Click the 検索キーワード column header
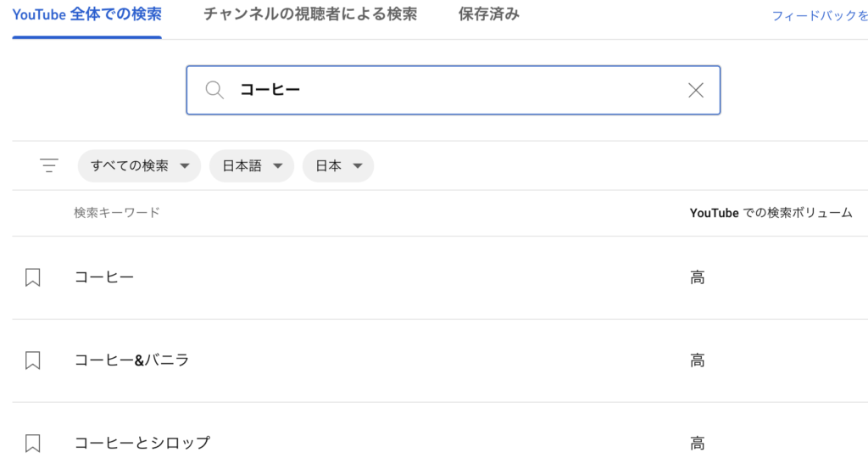This screenshot has height=458, width=868. click(117, 212)
